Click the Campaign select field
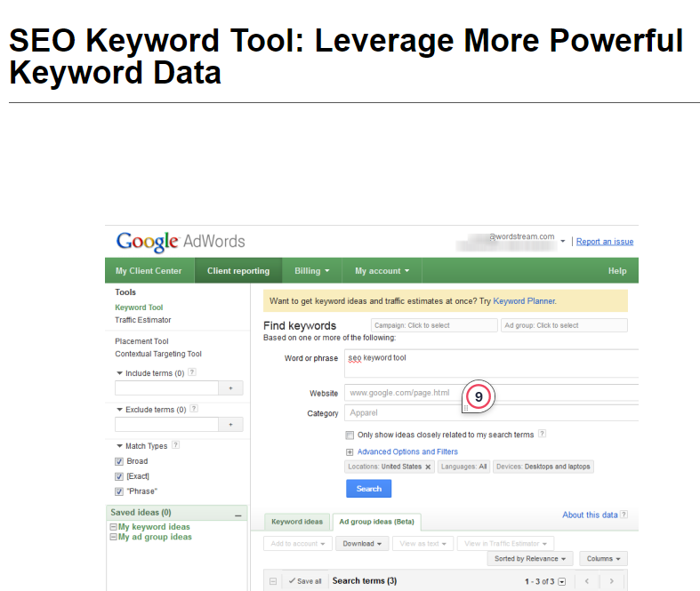This screenshot has height=591, width=700. [x=434, y=325]
